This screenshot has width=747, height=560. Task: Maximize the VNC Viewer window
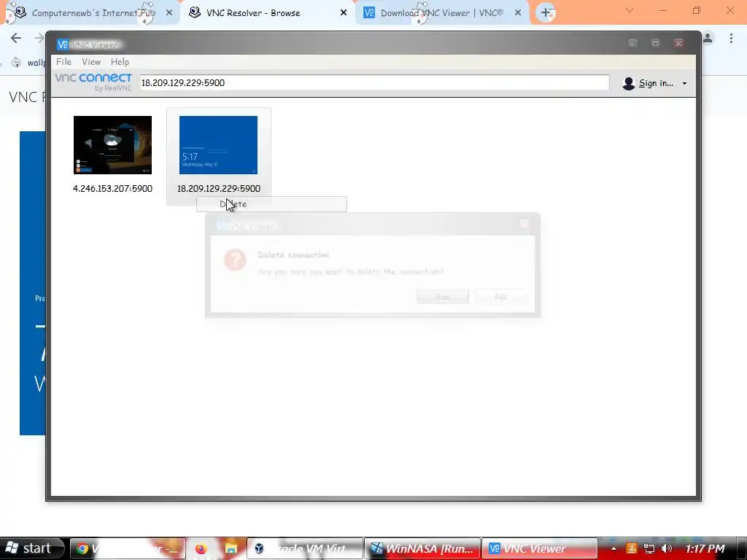point(656,43)
